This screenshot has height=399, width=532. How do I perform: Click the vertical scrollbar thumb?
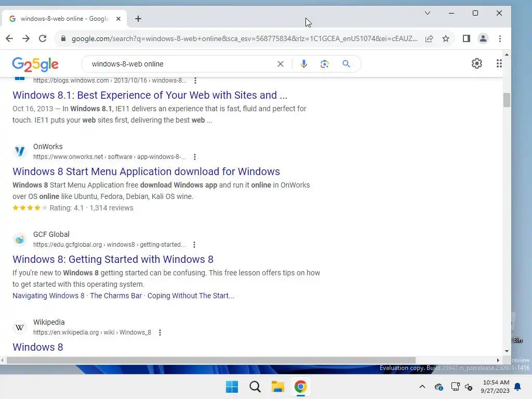[x=507, y=100]
